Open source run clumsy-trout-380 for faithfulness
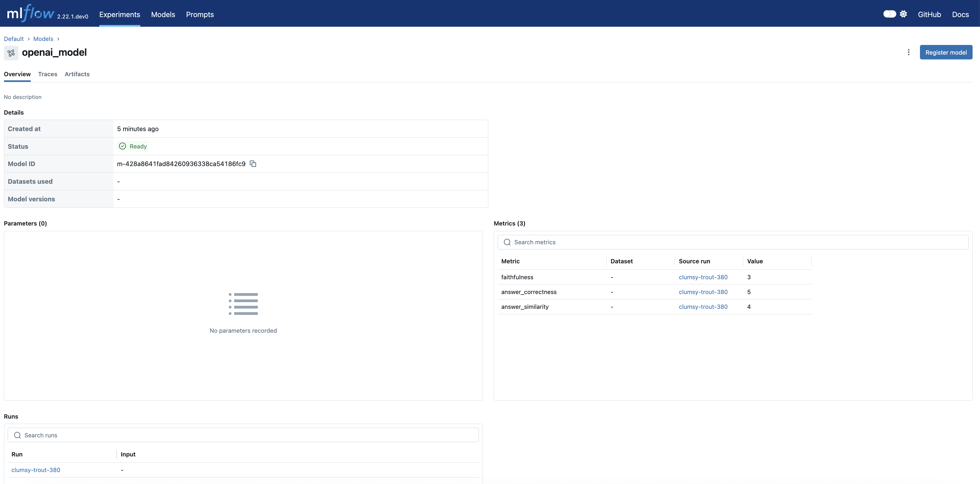This screenshot has width=980, height=484. point(703,277)
